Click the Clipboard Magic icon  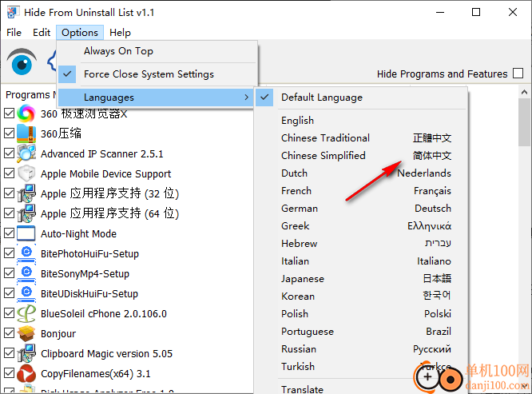point(26,353)
